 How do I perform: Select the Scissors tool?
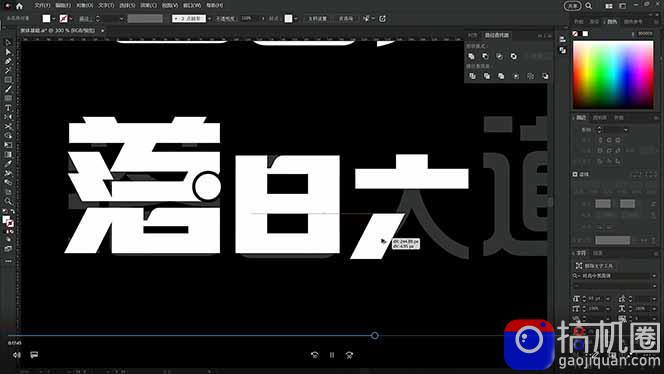8,127
